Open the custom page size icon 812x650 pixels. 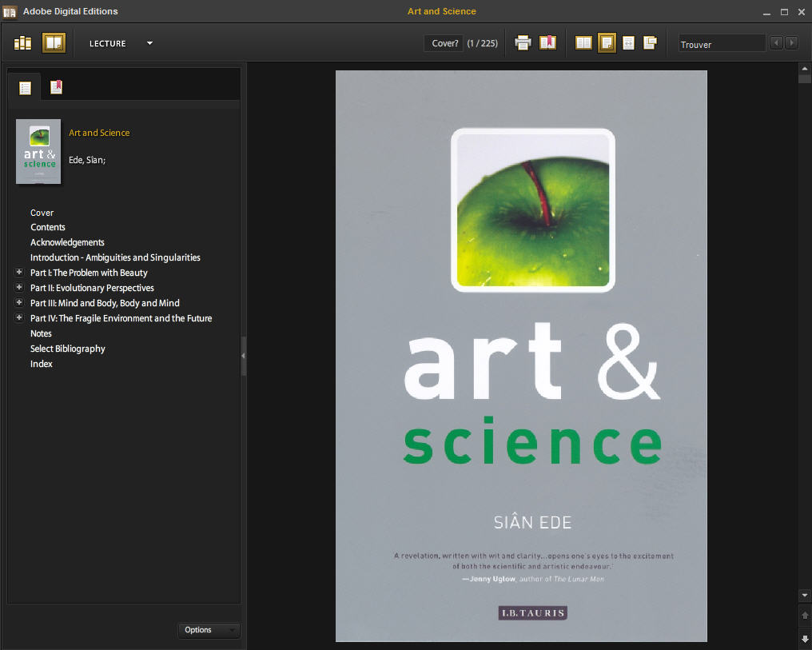point(651,43)
